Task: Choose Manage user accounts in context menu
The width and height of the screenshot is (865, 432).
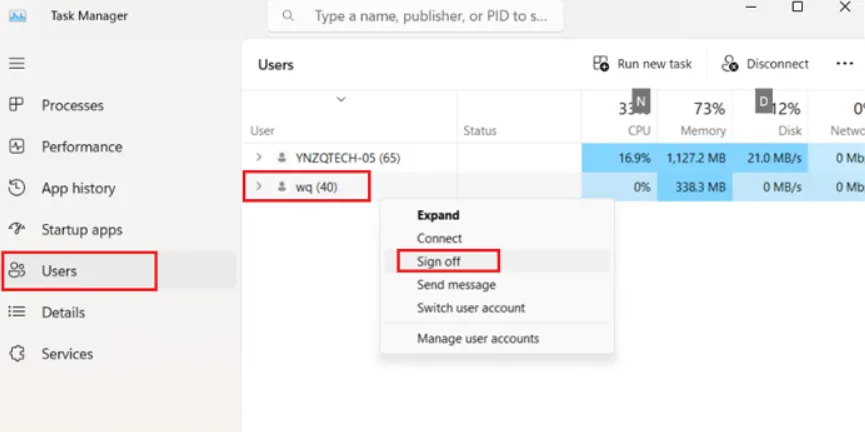Action: coord(498,338)
